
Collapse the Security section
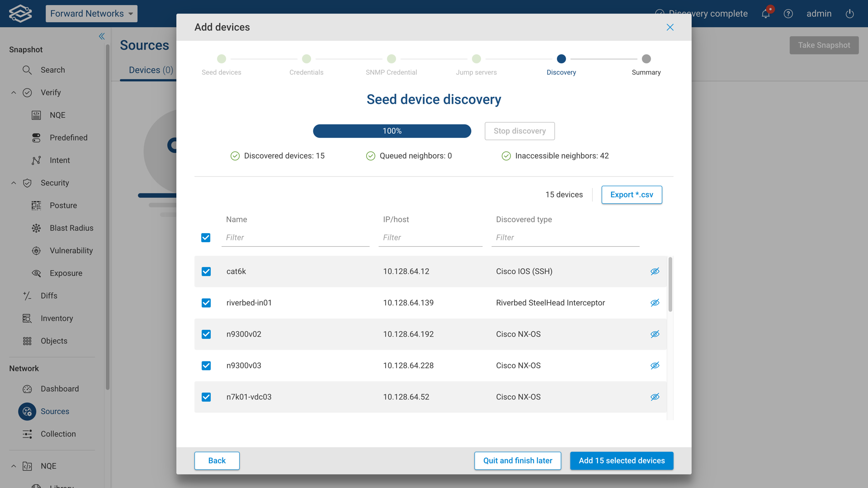pyautogui.click(x=13, y=183)
